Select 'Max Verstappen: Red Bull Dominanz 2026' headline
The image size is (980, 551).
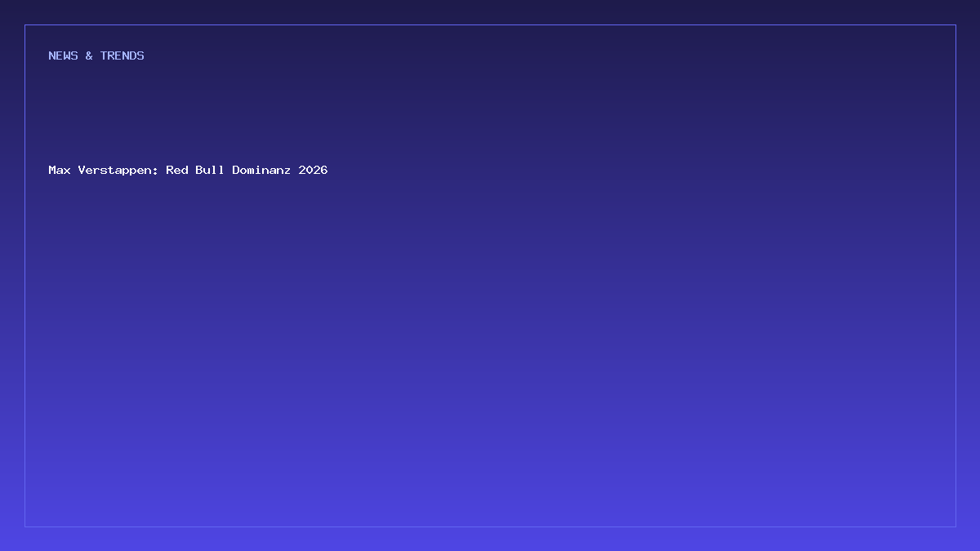coord(188,170)
